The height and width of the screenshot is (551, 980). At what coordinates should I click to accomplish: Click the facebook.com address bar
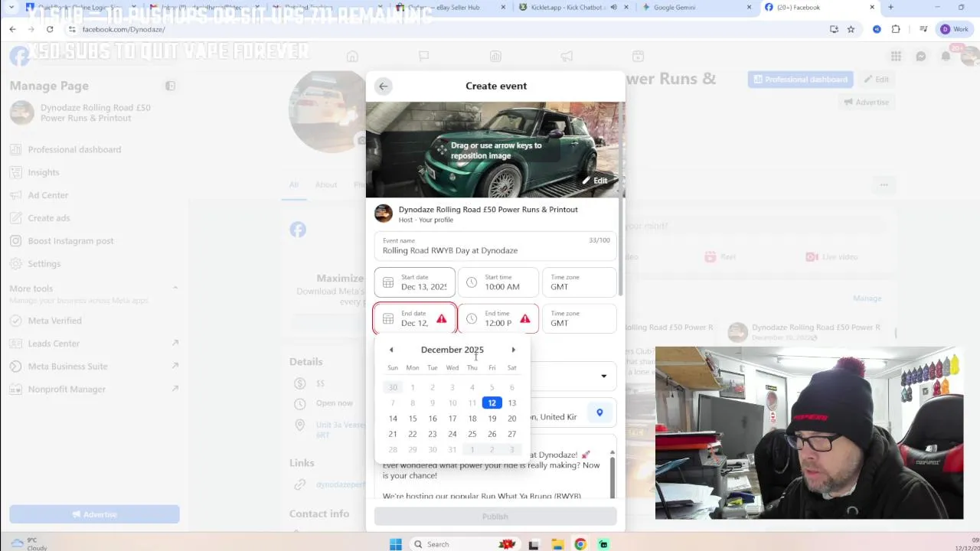[x=444, y=29]
